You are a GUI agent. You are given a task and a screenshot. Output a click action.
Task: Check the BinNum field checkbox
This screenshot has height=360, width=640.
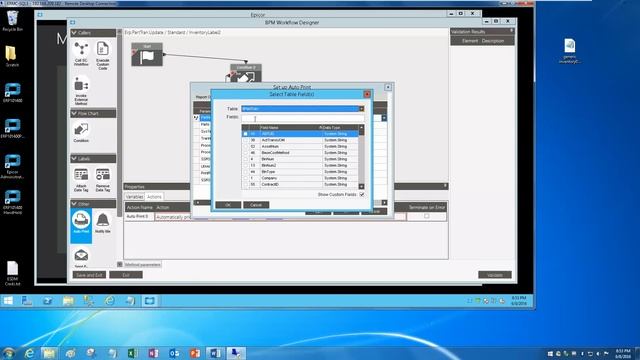245,159
